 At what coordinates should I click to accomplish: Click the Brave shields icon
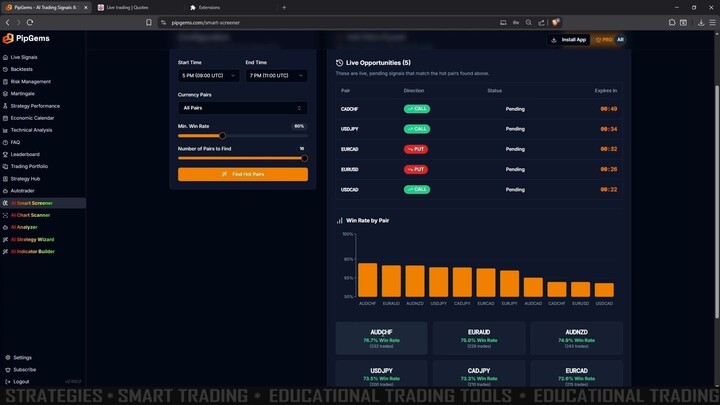556,22
